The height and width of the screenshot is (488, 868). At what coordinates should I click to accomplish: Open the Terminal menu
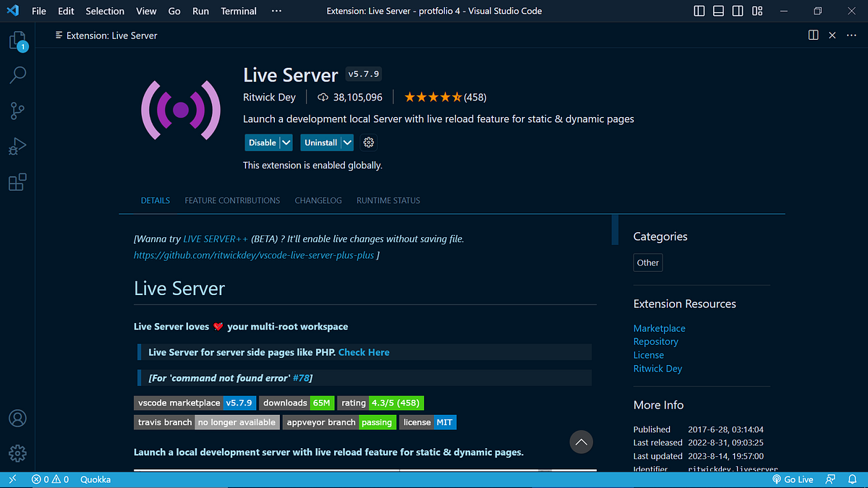click(x=238, y=11)
